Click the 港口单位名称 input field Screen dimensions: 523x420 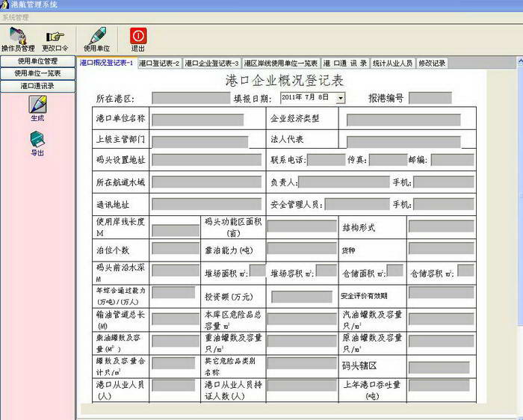(198, 120)
